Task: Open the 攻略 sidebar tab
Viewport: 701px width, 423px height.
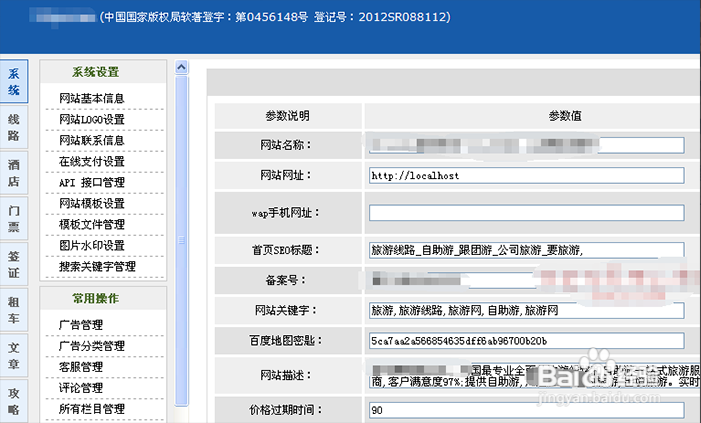Action: coord(14,401)
